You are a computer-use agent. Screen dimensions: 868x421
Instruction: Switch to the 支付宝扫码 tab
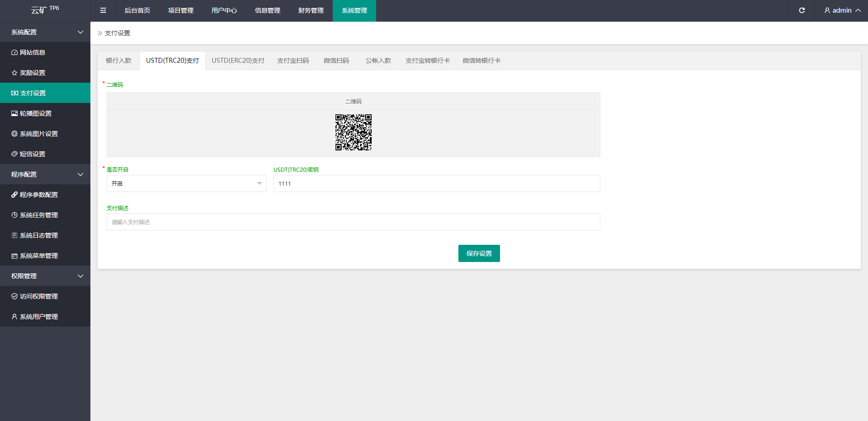(293, 61)
